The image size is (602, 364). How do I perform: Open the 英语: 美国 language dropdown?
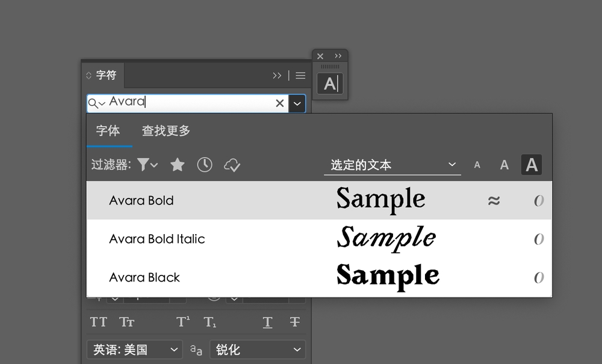(134, 350)
